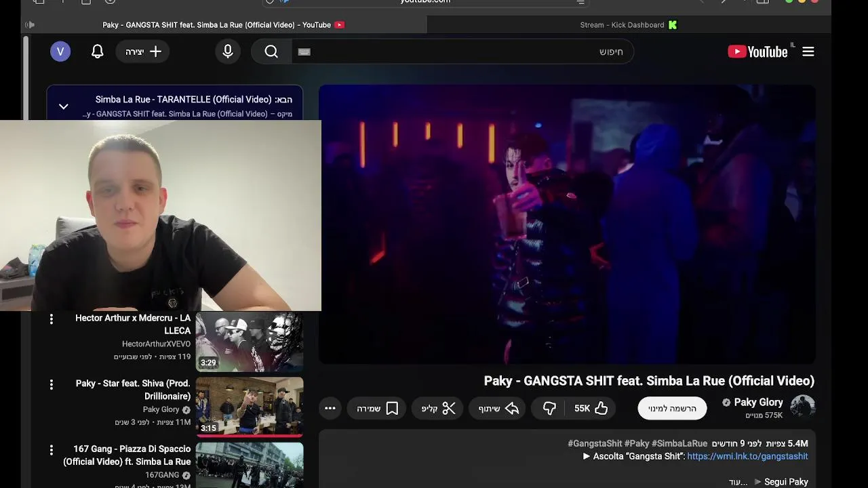
Task: Save video to playlist with bookmark button
Action: click(x=377, y=408)
